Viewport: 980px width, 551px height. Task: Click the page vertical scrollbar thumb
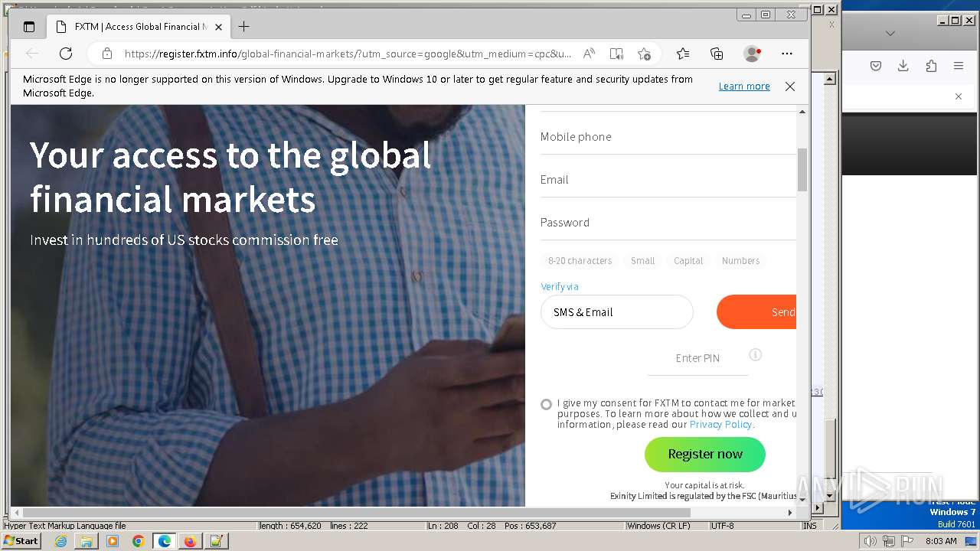[x=802, y=170]
